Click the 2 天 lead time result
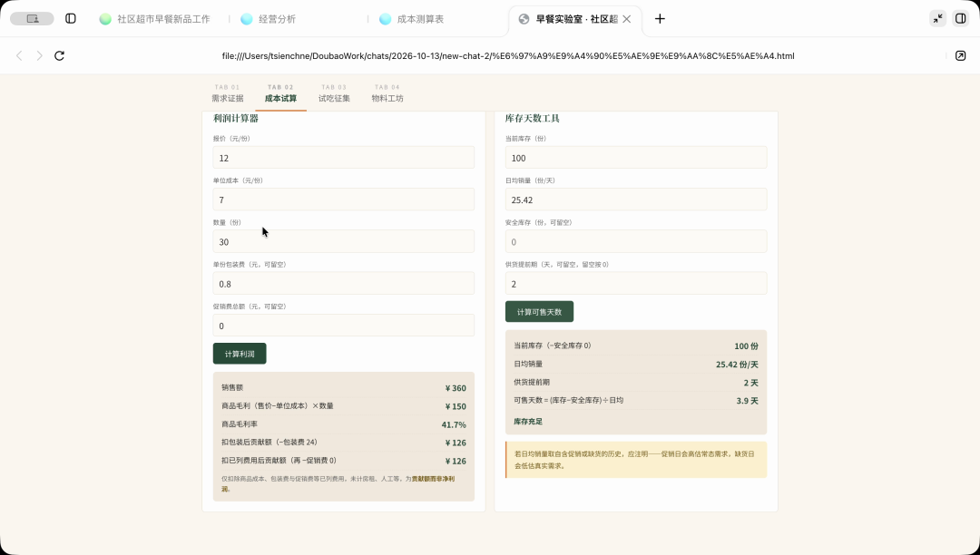The width and height of the screenshot is (980, 555). tap(750, 383)
